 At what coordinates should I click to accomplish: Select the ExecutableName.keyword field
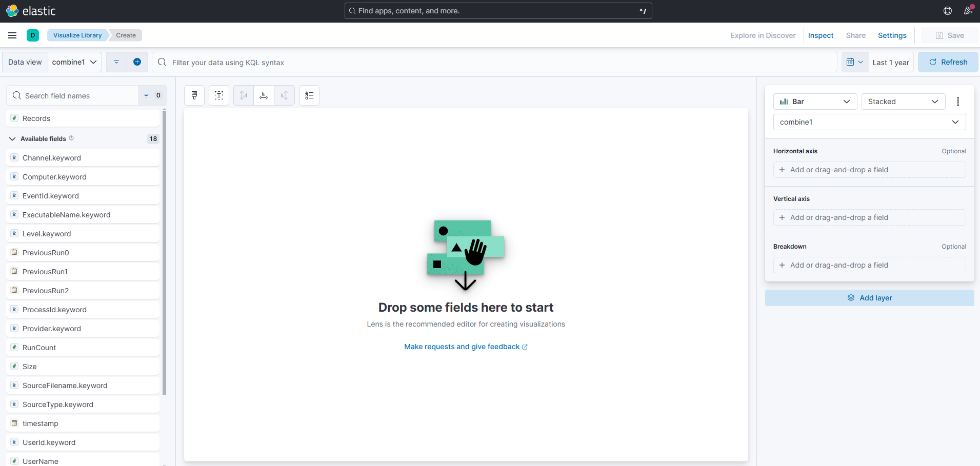pyautogui.click(x=83, y=215)
